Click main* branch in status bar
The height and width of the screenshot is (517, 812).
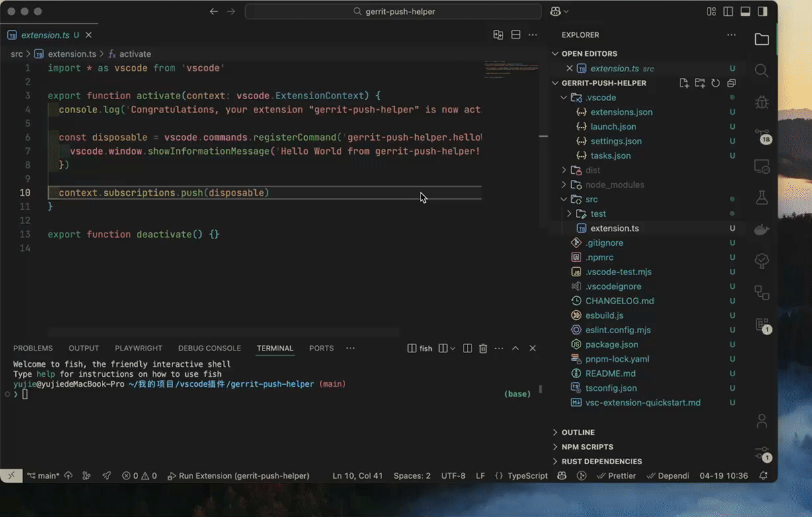point(44,475)
